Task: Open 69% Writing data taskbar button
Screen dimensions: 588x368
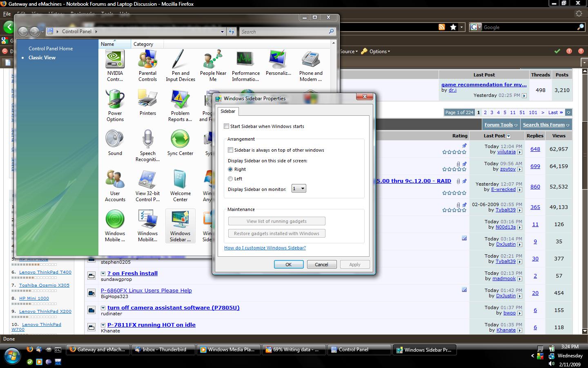Action: point(294,350)
